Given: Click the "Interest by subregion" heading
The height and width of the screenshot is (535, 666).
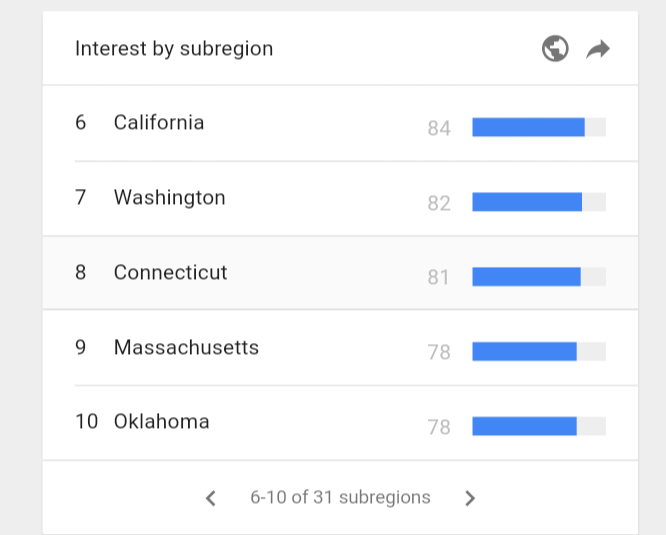Looking at the screenshot, I should 174,49.
